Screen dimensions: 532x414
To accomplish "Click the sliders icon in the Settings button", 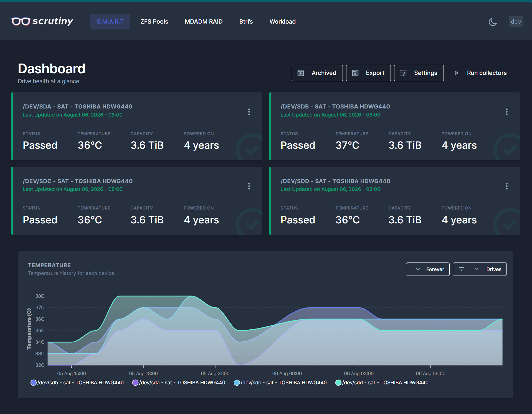I will point(403,73).
